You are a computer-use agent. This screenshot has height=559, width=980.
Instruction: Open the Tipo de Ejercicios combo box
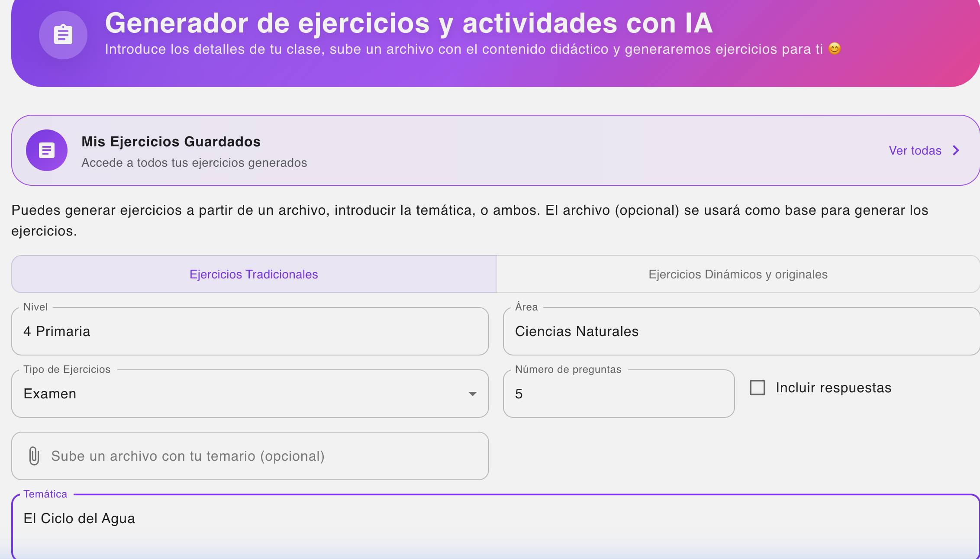(x=250, y=394)
